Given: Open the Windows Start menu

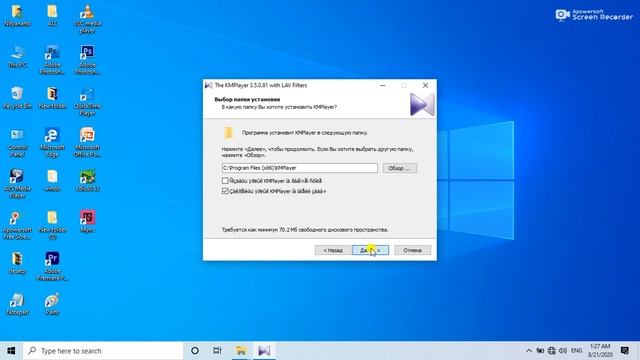Looking at the screenshot, I should pyautogui.click(x=11, y=351).
